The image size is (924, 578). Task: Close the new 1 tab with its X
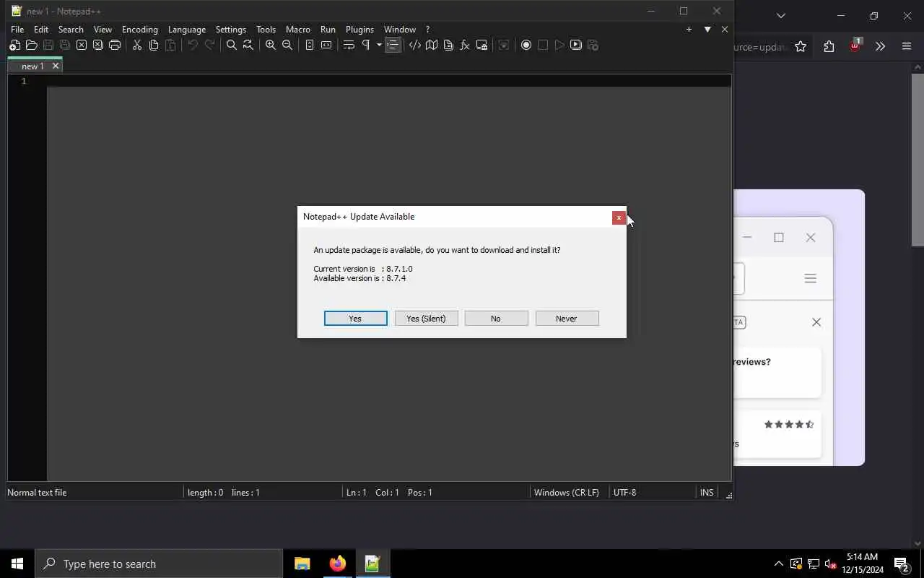(56, 66)
